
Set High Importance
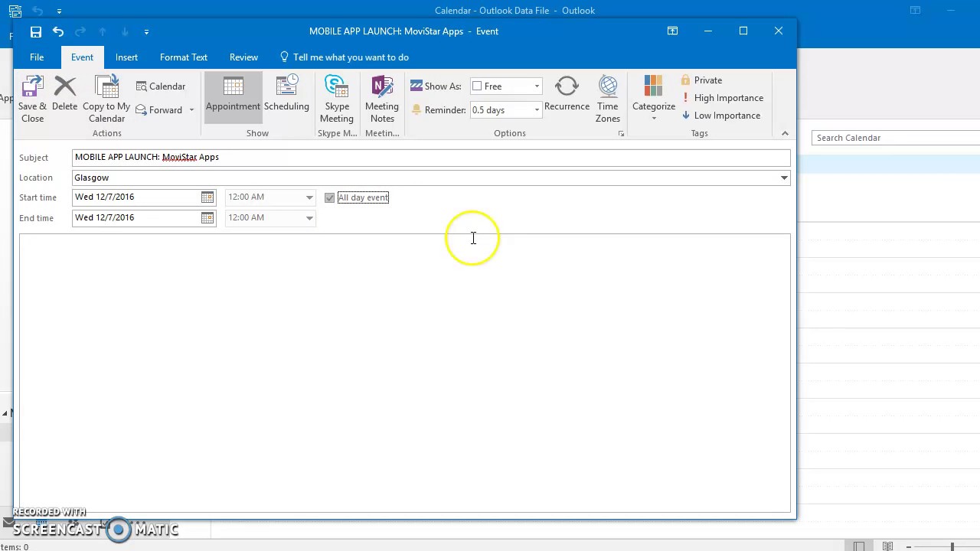point(722,98)
